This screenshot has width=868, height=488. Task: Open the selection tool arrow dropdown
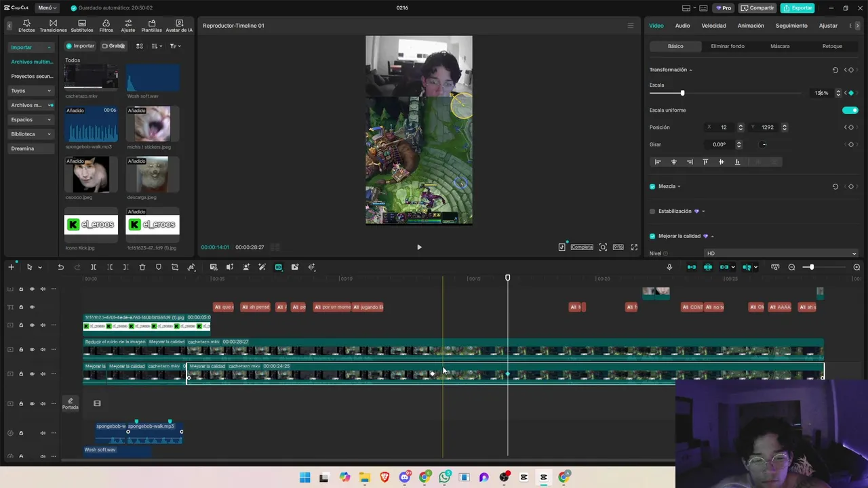pyautogui.click(x=40, y=267)
